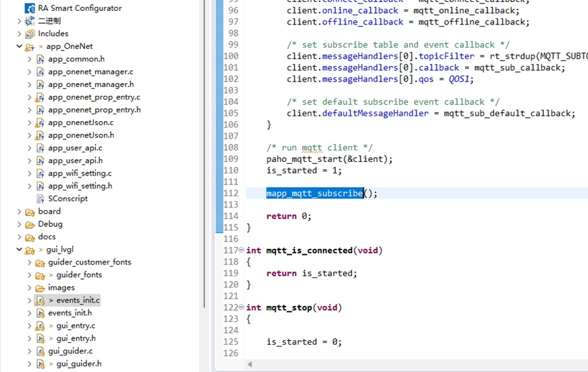The width and height of the screenshot is (588, 372).
Task: Collapse the gui_lvgl folder
Action: click(x=19, y=250)
